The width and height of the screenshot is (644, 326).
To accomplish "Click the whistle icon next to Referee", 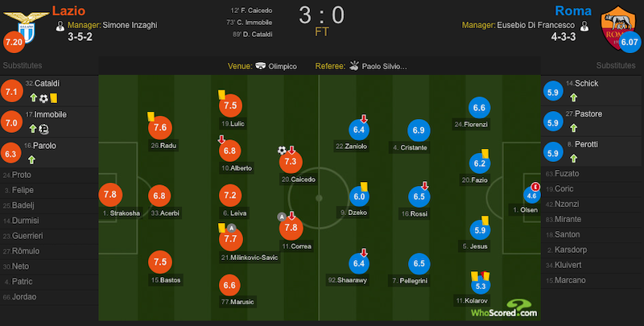I will point(354,66).
